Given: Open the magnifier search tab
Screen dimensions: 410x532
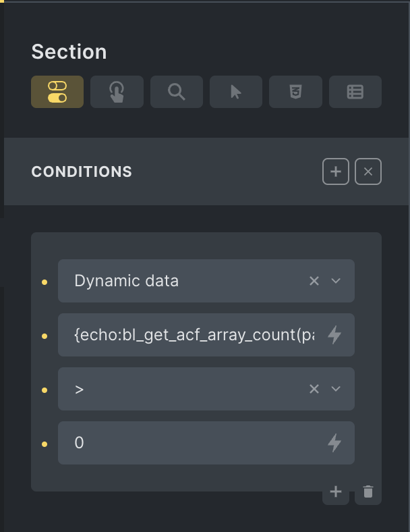Looking at the screenshot, I should [177, 92].
